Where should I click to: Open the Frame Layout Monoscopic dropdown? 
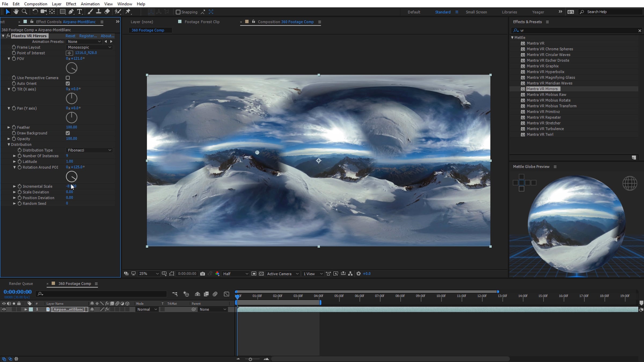pyautogui.click(x=89, y=47)
